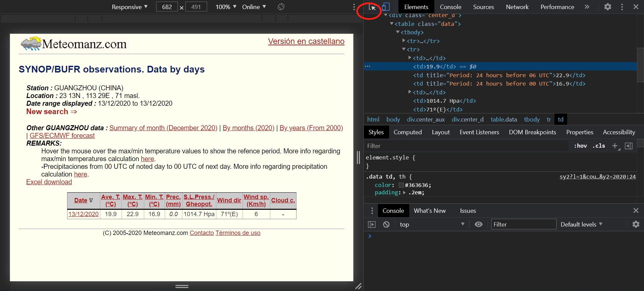Close the console drawer
The image size is (644, 291).
636,210
